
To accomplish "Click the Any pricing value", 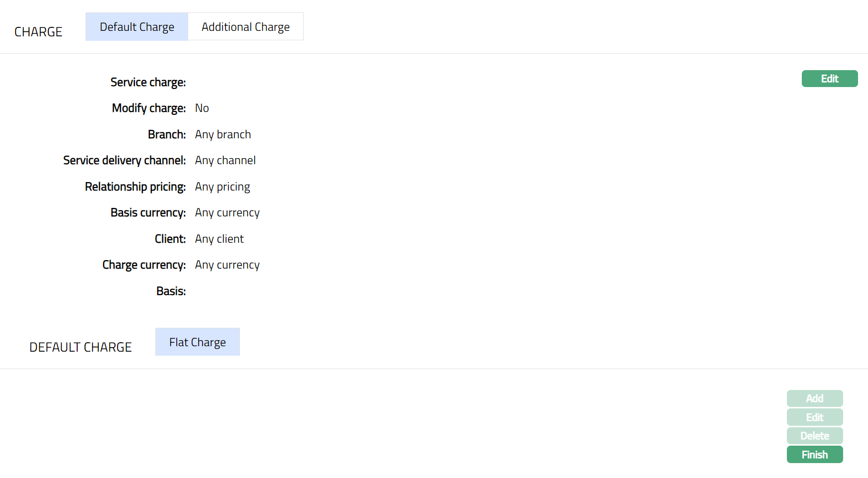I will click(x=222, y=187).
